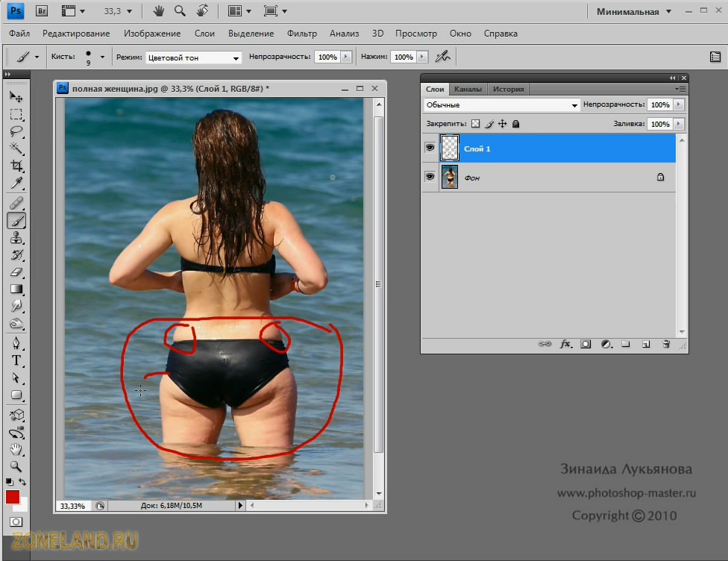The image size is (728, 561).
Task: Select the Pen tool
Action: click(16, 343)
